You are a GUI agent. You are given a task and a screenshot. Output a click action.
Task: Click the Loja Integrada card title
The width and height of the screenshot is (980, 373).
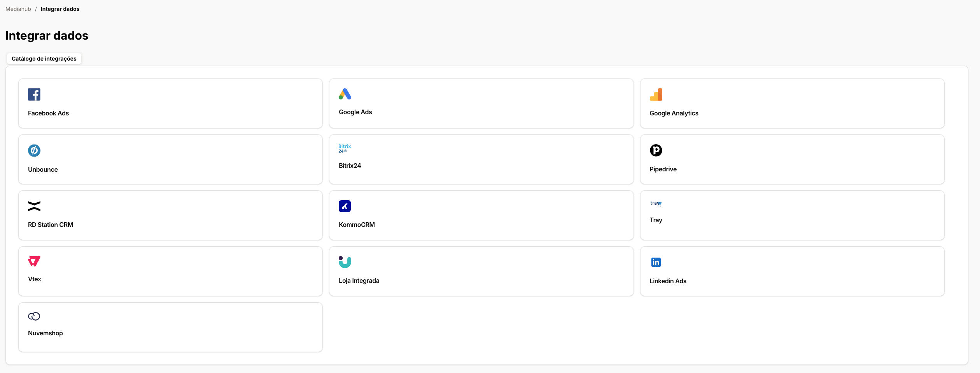(359, 281)
